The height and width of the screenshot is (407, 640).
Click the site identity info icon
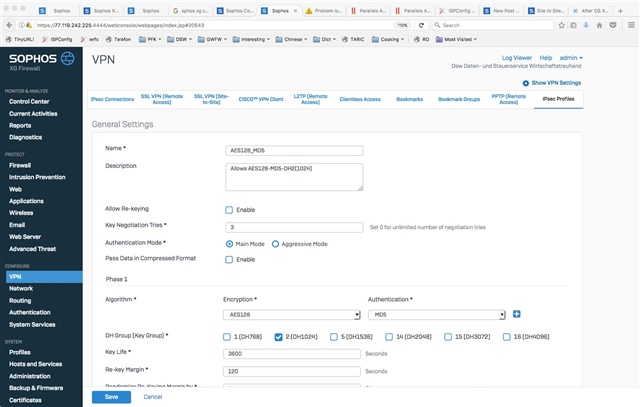[x=21, y=25]
